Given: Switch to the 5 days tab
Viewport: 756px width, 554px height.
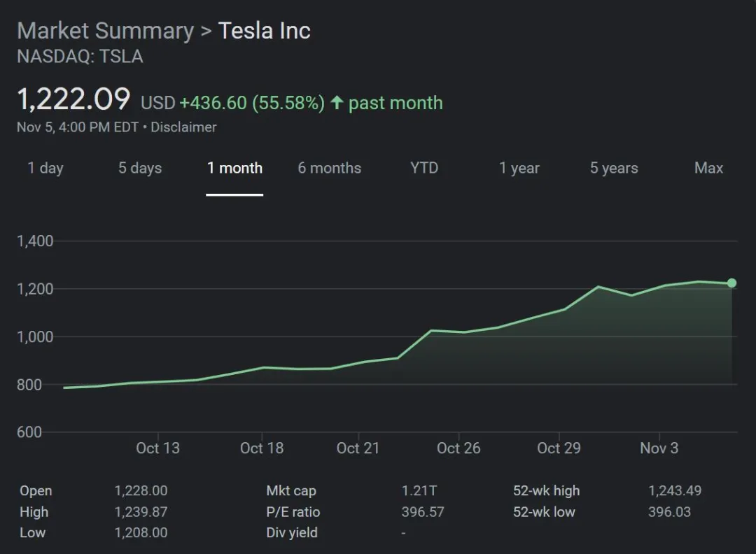Looking at the screenshot, I should click(x=140, y=168).
